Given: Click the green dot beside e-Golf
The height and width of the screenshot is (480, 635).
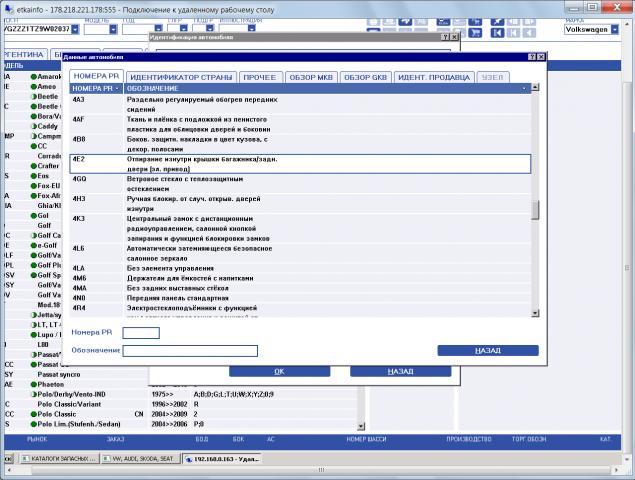Looking at the screenshot, I should (x=34, y=245).
